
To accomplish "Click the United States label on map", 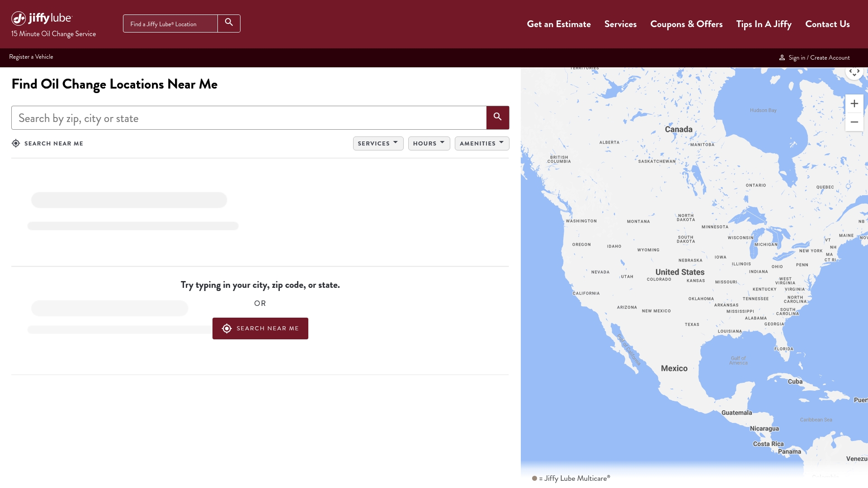I will pyautogui.click(x=680, y=272).
